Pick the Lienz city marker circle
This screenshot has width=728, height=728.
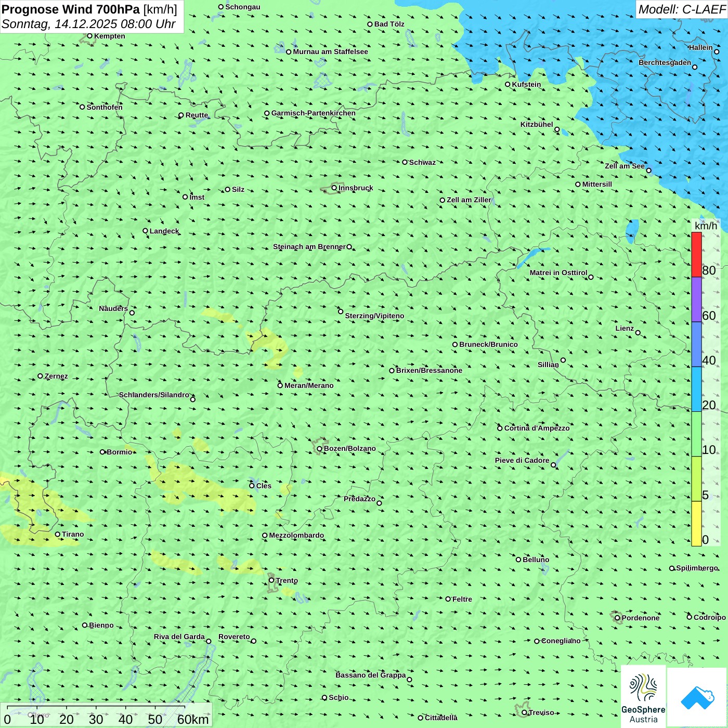click(x=638, y=333)
